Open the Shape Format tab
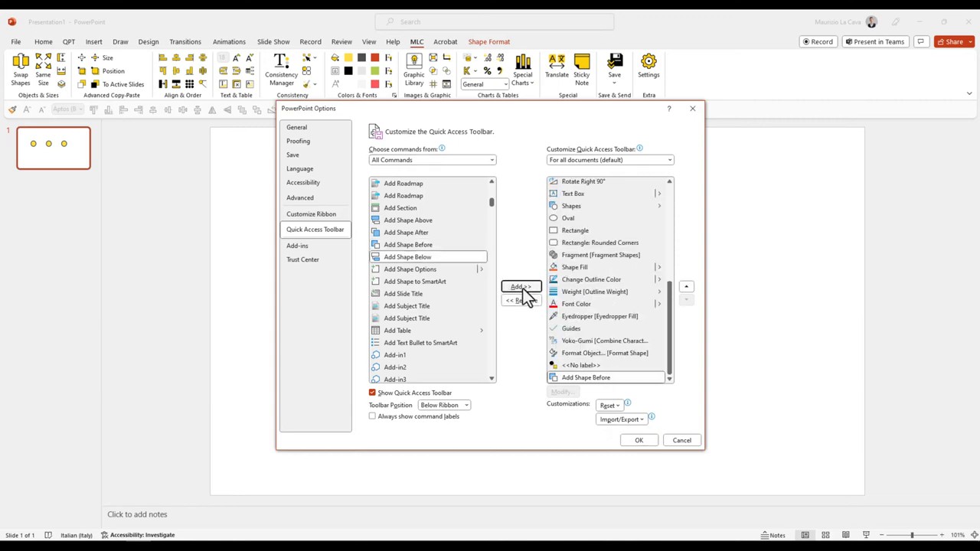Image resolution: width=980 pixels, height=551 pixels. point(488,42)
